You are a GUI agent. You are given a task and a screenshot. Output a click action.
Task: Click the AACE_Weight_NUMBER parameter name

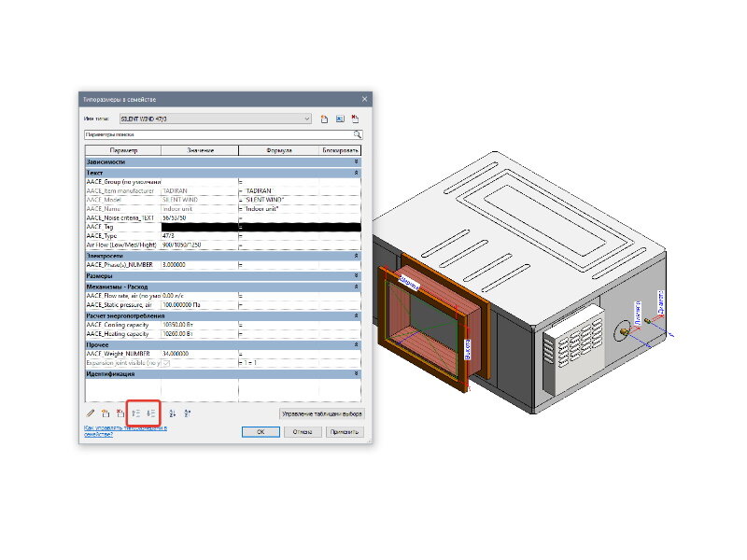coord(119,354)
